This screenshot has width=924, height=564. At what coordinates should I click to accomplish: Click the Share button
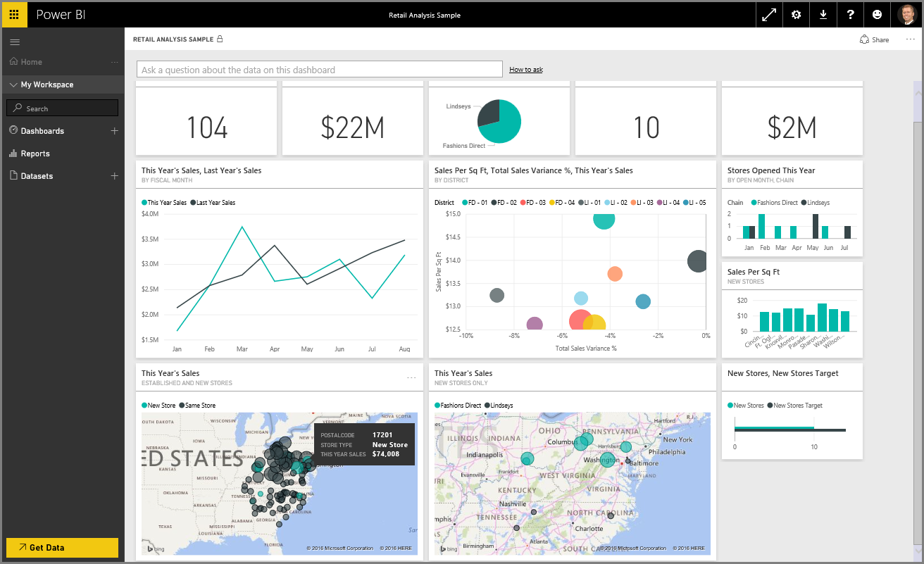click(874, 39)
